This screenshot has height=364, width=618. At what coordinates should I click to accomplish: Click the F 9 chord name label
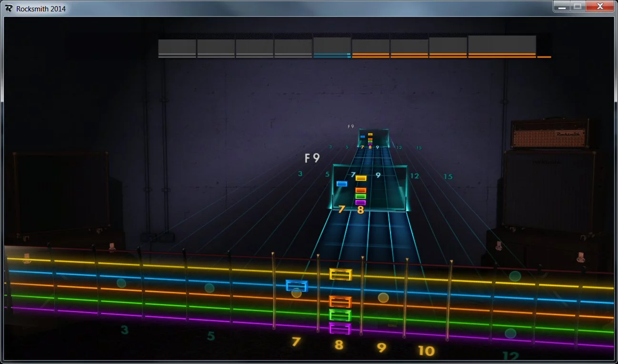tap(312, 157)
